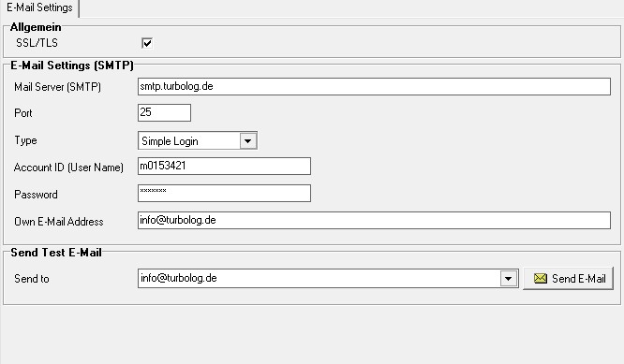Image resolution: width=624 pixels, height=364 pixels.
Task: Click the Type label
Action: tap(25, 140)
